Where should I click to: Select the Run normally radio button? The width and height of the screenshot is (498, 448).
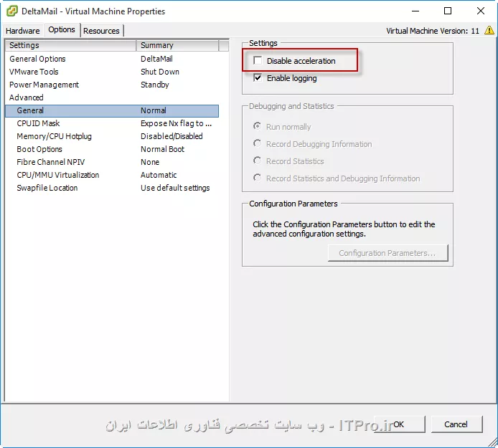pos(258,126)
